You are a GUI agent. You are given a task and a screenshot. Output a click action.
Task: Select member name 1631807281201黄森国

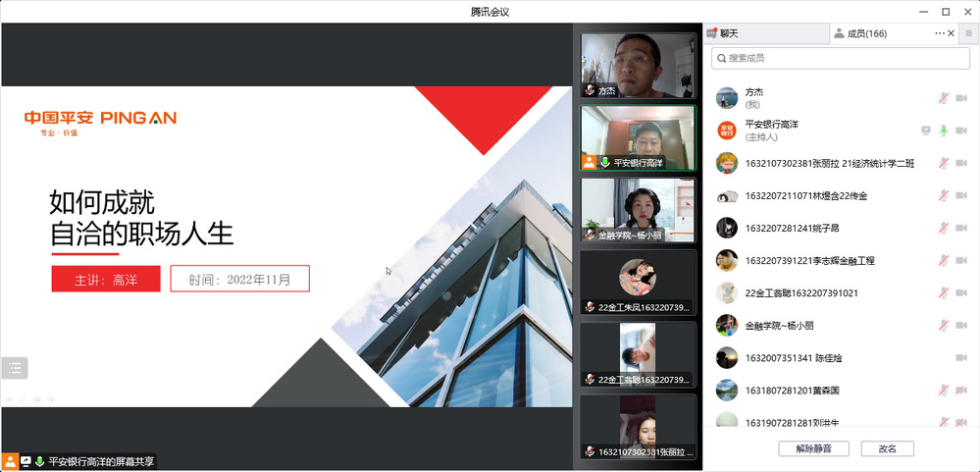tap(792, 391)
